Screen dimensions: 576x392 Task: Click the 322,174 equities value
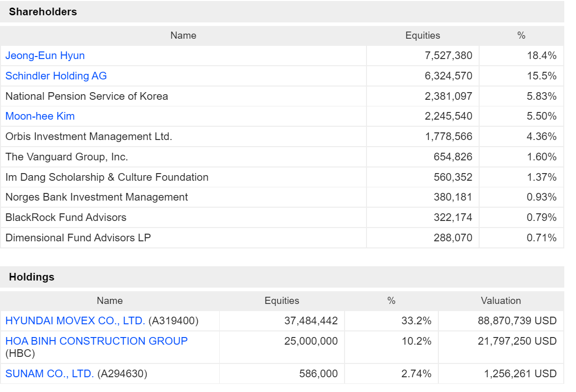point(453,217)
